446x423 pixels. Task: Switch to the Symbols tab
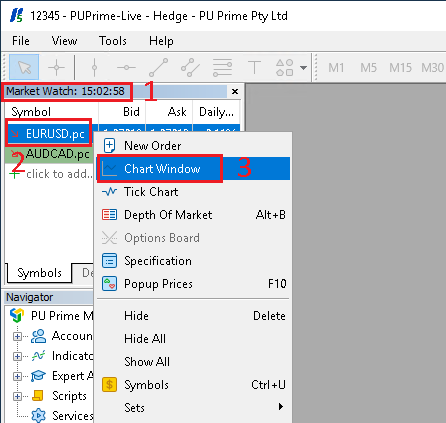[x=39, y=273]
